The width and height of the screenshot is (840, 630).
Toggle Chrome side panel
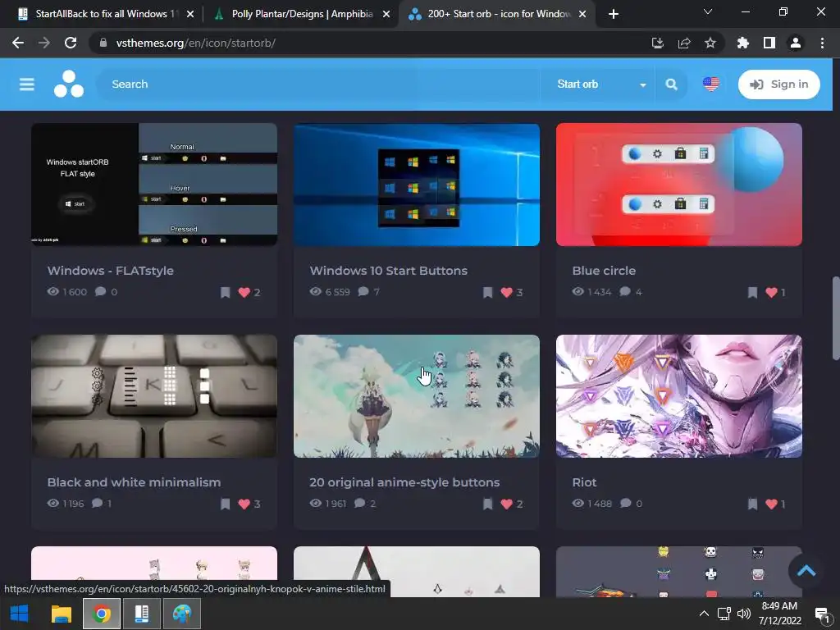pyautogui.click(x=769, y=43)
